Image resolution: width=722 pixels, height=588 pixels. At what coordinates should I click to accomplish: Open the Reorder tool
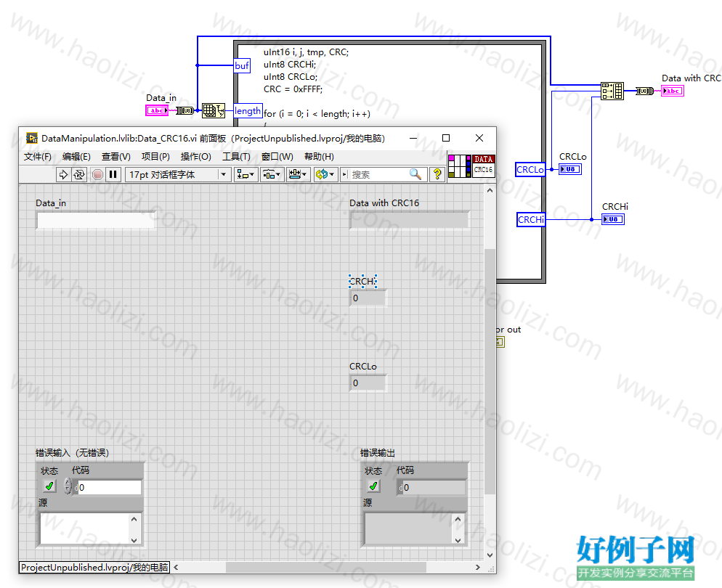click(x=325, y=174)
